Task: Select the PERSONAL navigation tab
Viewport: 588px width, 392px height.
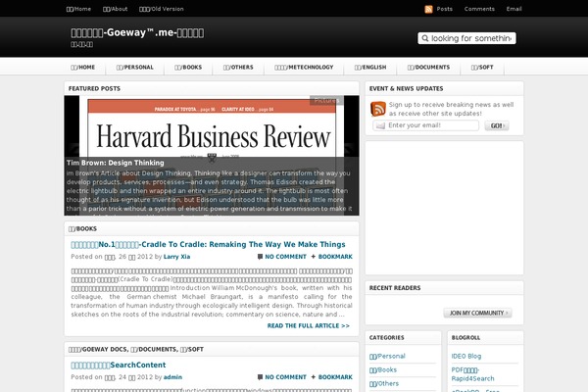Action: point(134,68)
